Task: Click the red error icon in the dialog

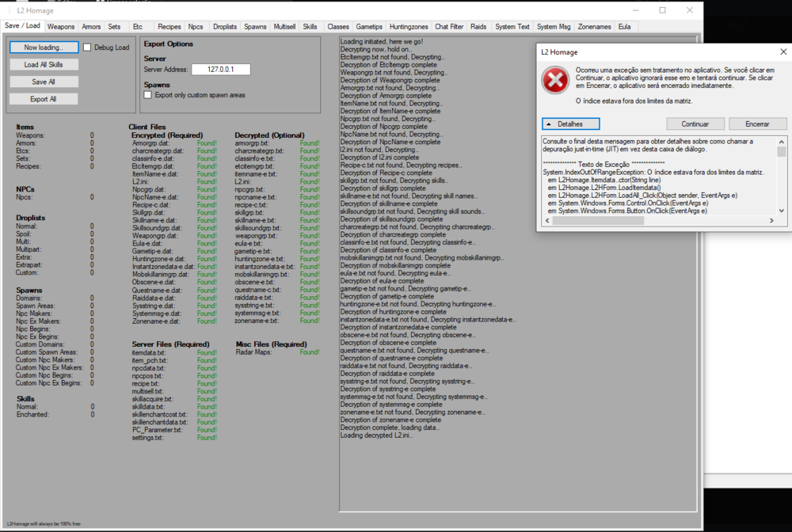Action: point(555,81)
